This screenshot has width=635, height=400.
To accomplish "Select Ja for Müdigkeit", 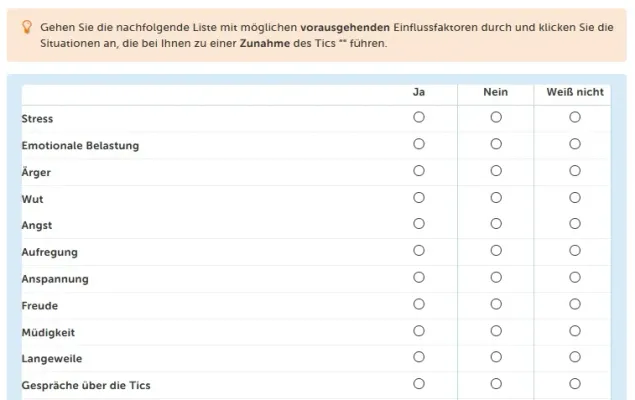I will click(419, 331).
